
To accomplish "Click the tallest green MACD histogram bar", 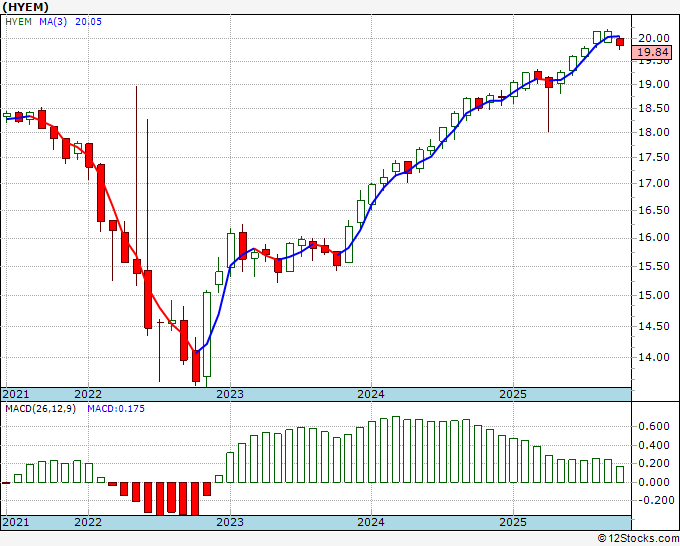I will tap(396, 449).
